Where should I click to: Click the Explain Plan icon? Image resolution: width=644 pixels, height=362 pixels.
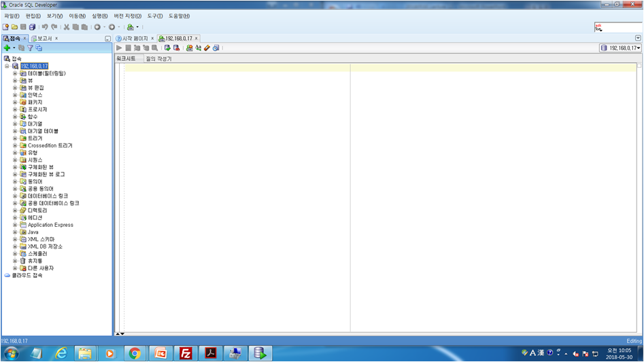(137, 48)
